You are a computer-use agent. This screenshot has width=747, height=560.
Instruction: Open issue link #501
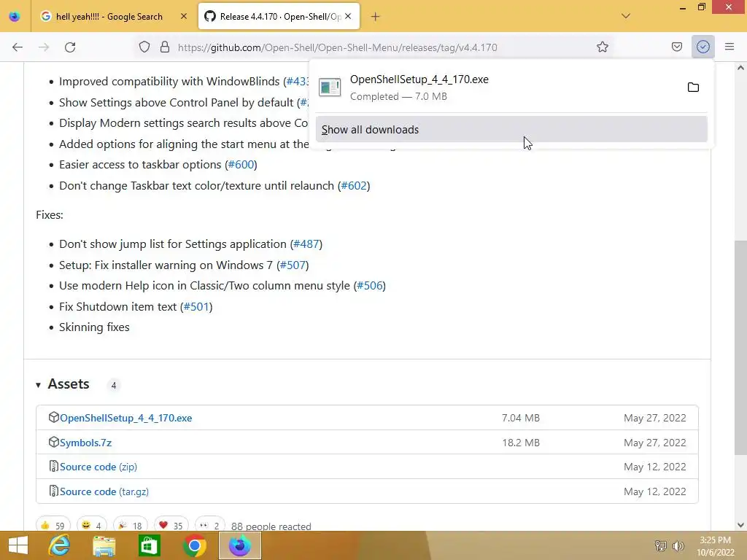[x=197, y=307]
